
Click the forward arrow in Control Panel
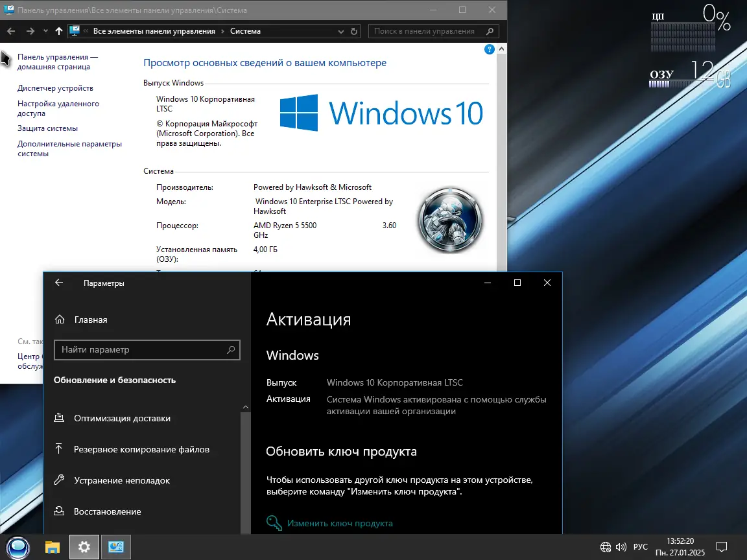(x=30, y=31)
